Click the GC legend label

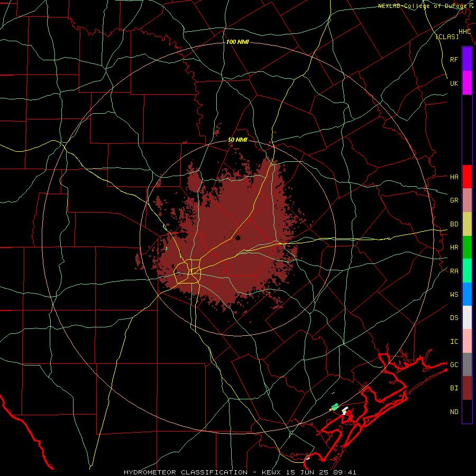click(x=454, y=364)
